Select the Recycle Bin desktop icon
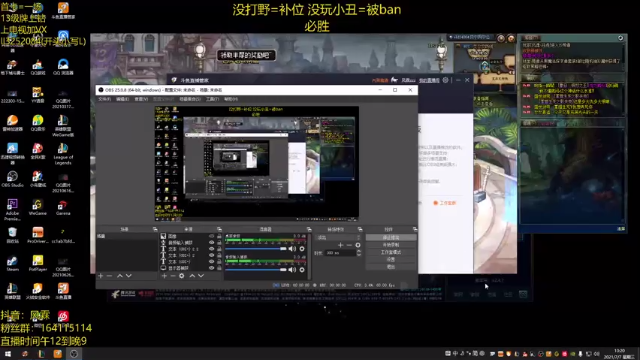The width and height of the screenshot is (640, 360). click(12, 235)
